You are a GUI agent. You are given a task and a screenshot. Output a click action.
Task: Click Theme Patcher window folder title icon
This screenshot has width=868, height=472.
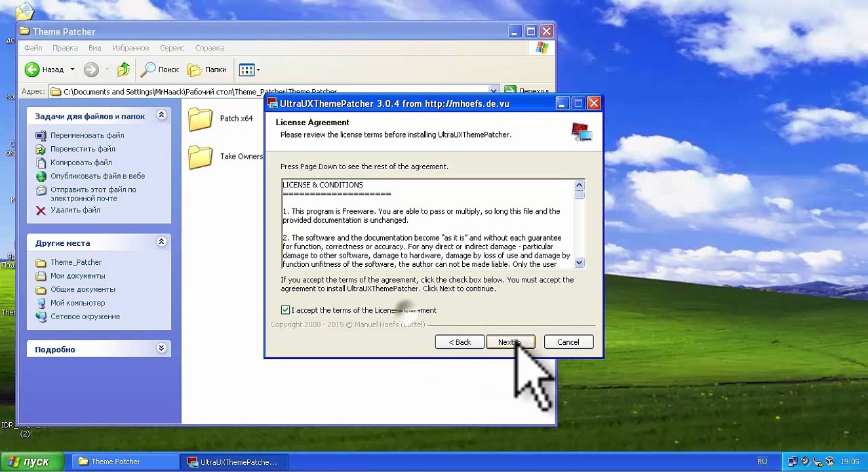pyautogui.click(x=25, y=31)
